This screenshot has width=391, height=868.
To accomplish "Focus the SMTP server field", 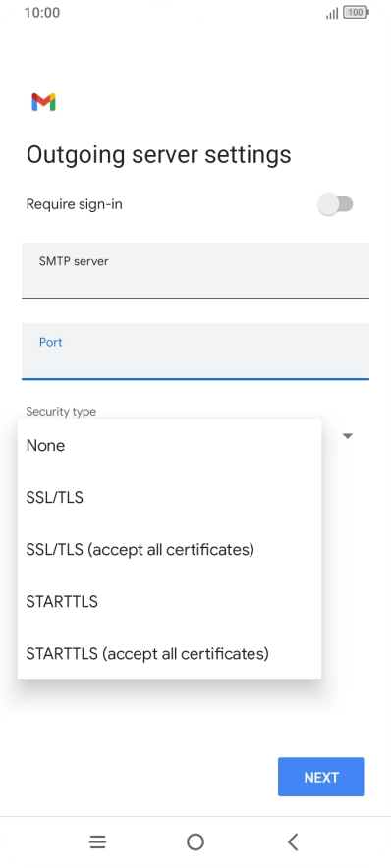I will [x=195, y=271].
